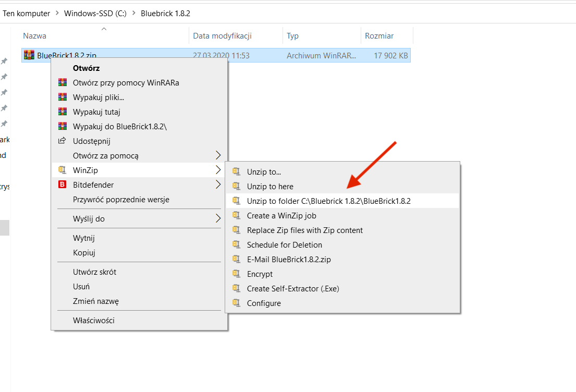Expand the 'Wyślij do' submenu arrow

(218, 218)
